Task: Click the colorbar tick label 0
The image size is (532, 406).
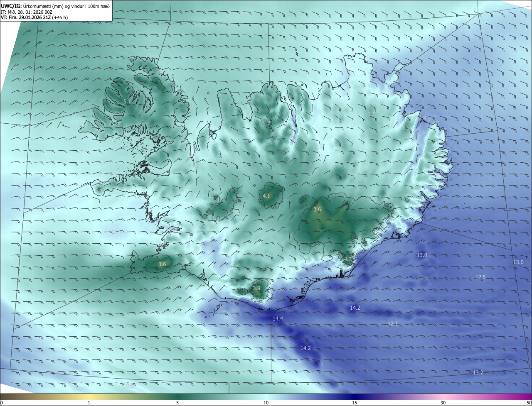Action: (x=2, y=403)
